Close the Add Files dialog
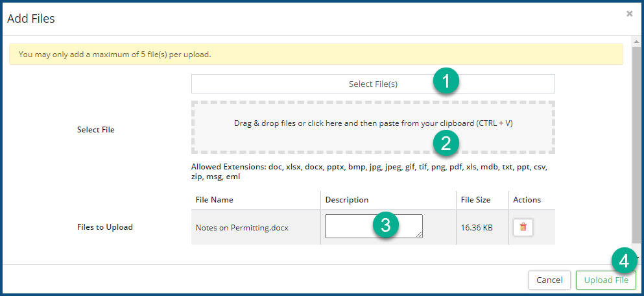Viewport: 644px width, 296px height. [x=629, y=14]
